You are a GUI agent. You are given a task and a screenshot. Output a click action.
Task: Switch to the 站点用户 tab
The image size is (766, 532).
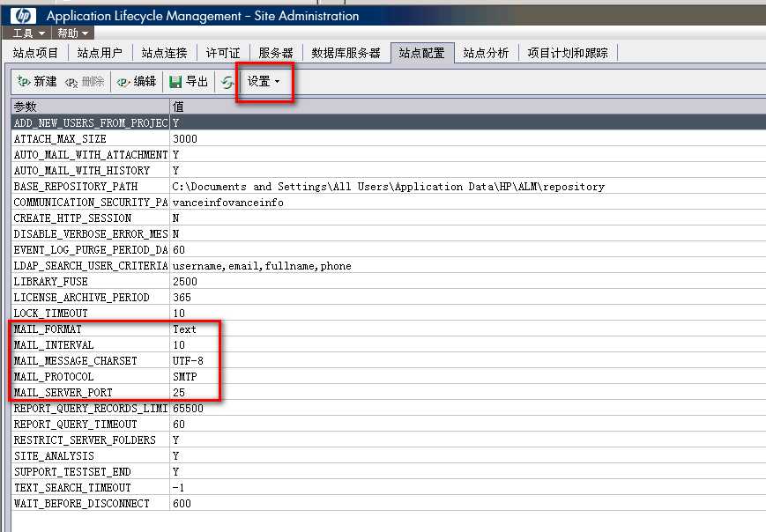(100, 53)
